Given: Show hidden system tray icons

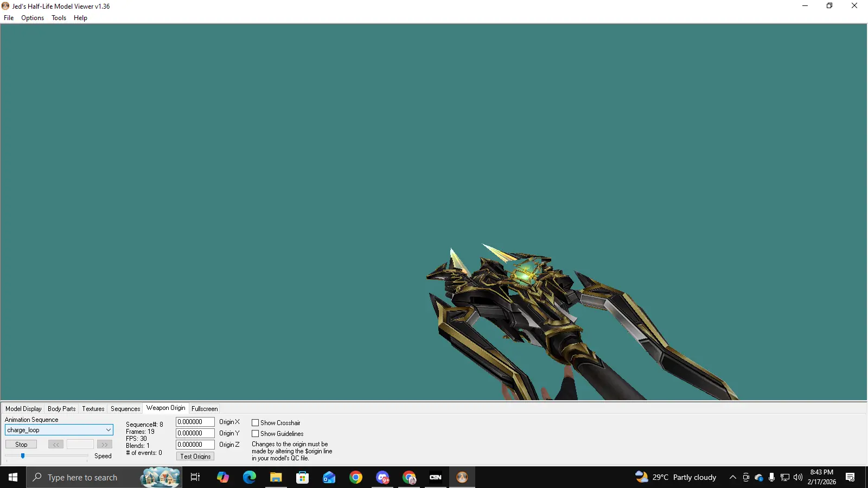Looking at the screenshot, I should click(733, 477).
